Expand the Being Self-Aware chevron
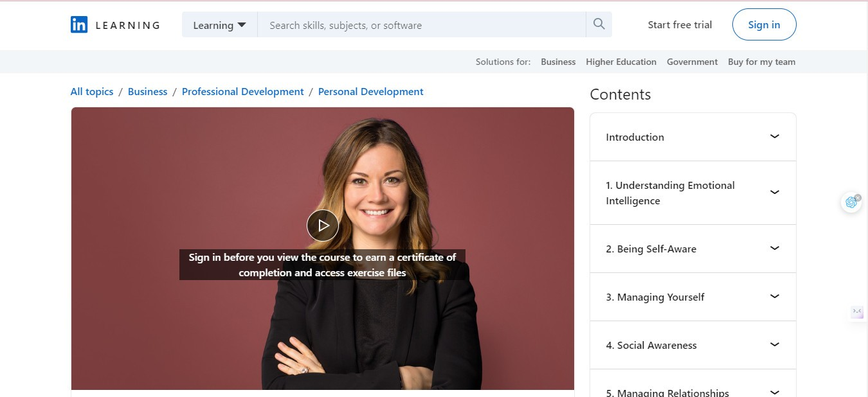The height and width of the screenshot is (397, 868). [x=775, y=248]
